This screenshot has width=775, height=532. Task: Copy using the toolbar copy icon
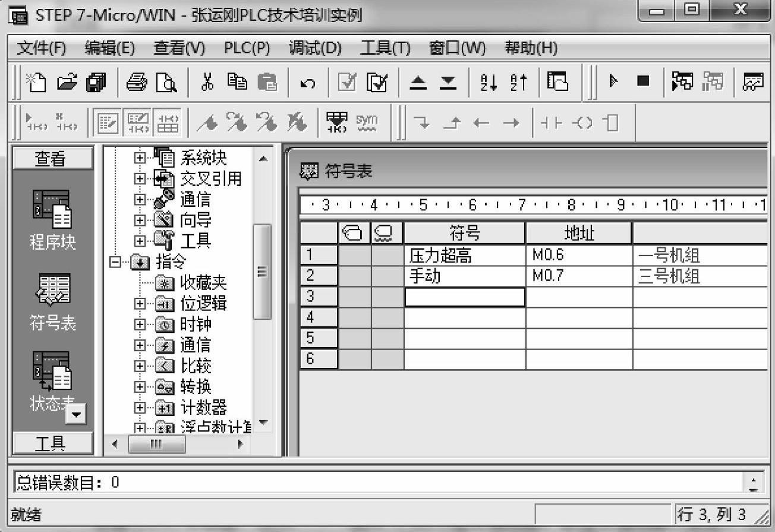click(238, 81)
